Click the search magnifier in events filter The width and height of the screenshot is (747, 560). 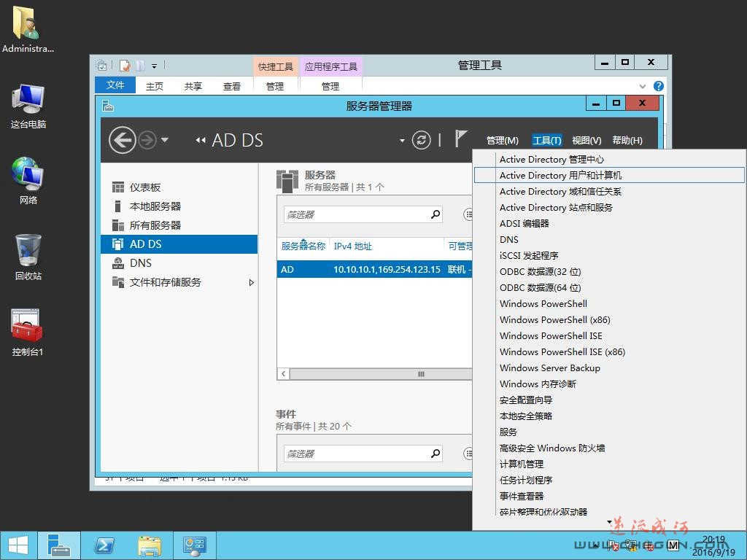coord(435,454)
